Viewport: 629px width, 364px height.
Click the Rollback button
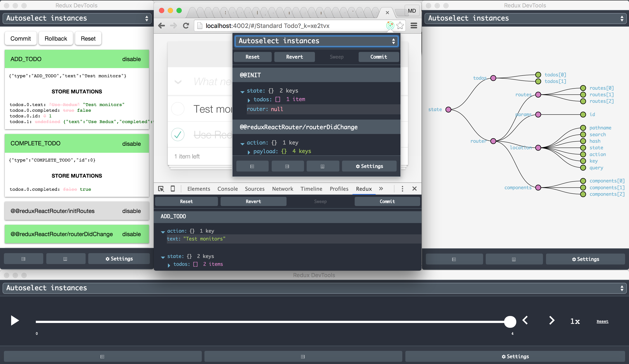[56, 39]
